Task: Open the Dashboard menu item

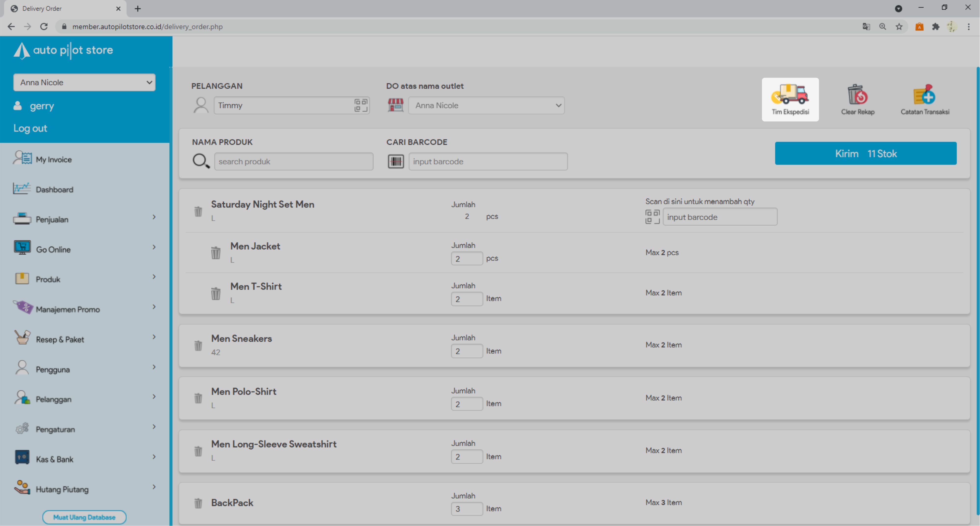Action: coord(54,189)
